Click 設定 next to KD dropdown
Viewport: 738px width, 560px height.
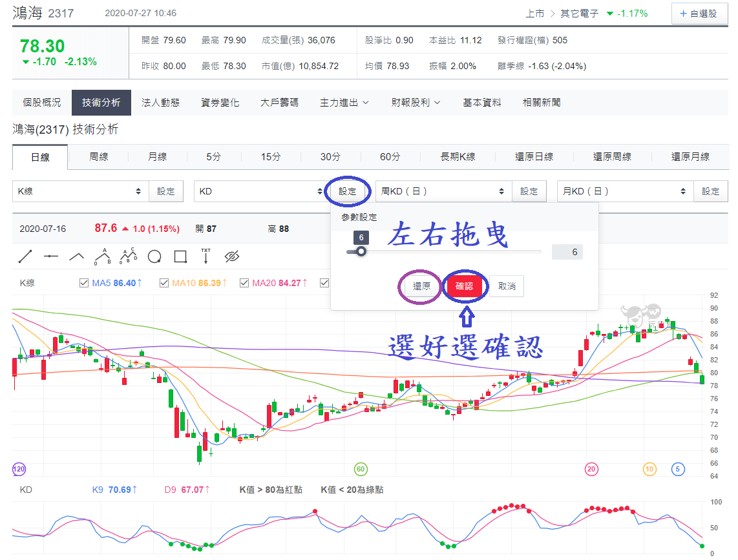click(347, 191)
